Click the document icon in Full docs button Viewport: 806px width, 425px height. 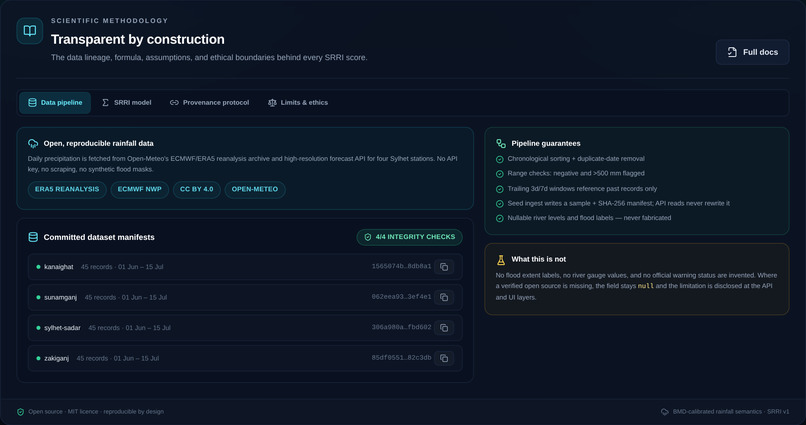[x=732, y=52]
